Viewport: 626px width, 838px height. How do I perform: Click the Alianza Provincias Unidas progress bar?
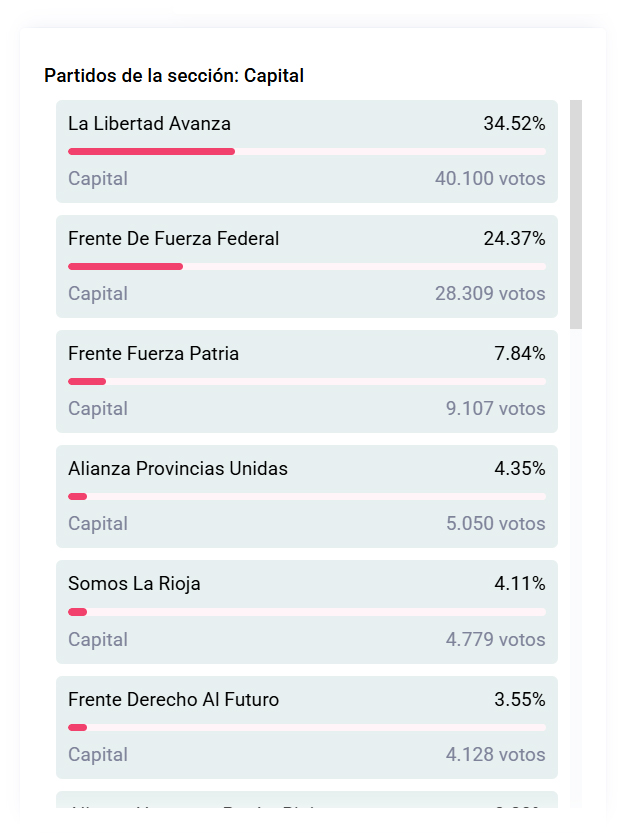pyautogui.click(x=306, y=496)
